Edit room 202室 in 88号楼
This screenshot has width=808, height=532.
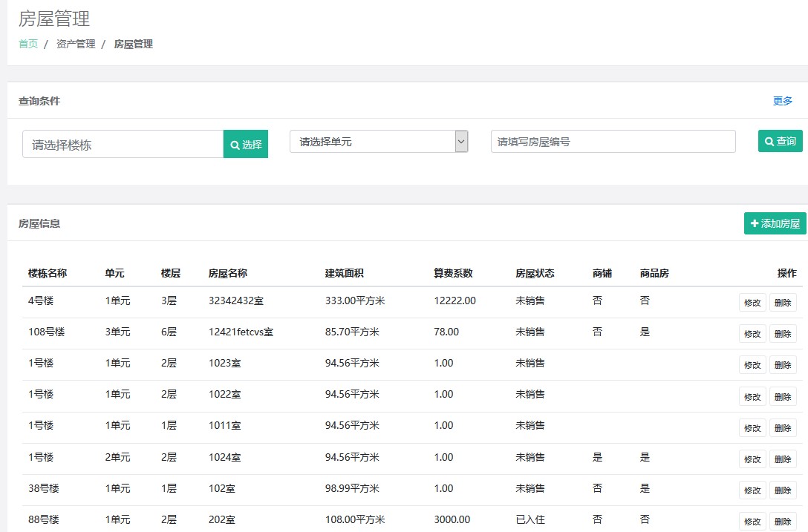[752, 521]
